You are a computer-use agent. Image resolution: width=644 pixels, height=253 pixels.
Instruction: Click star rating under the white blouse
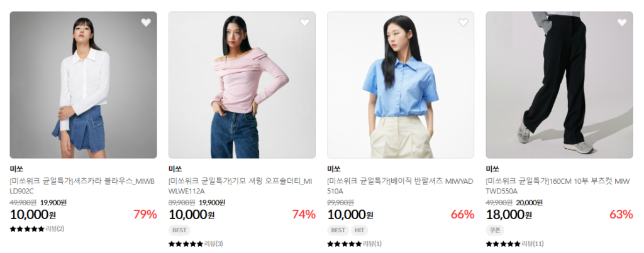(27, 229)
